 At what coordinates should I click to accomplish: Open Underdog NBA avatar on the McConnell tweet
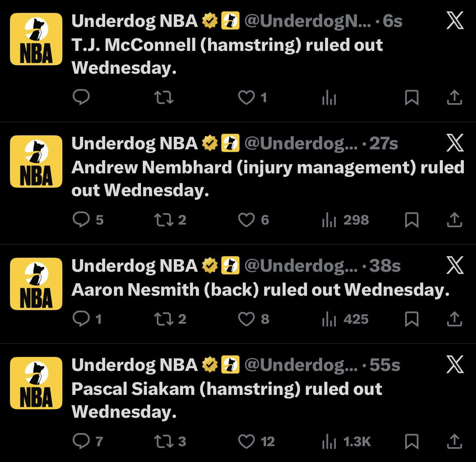[x=36, y=39]
